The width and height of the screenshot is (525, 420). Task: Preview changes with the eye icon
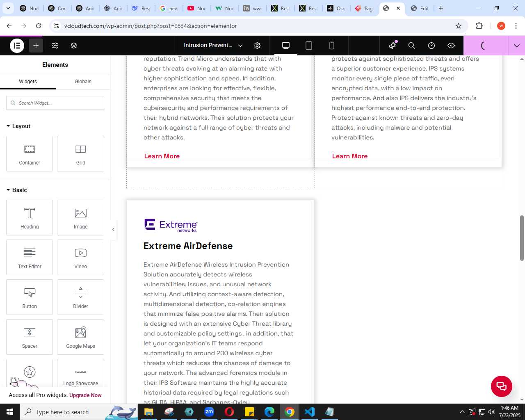(x=451, y=46)
